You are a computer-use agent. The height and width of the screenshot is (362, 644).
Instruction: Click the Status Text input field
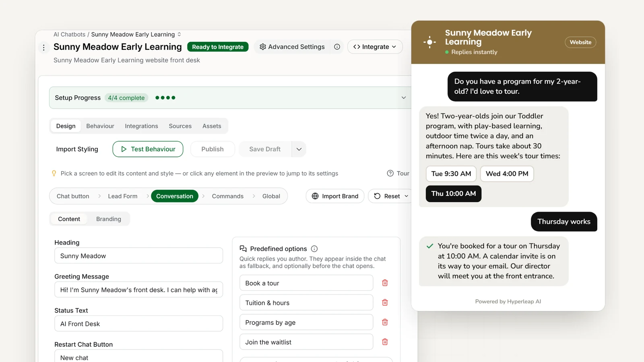pyautogui.click(x=138, y=324)
